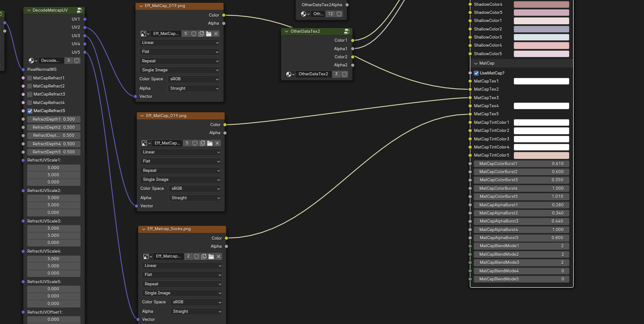This screenshot has height=324, width=644.
Task: Click new image copy icon in Eff_Matcap_Socks node
Action: (x=204, y=256)
